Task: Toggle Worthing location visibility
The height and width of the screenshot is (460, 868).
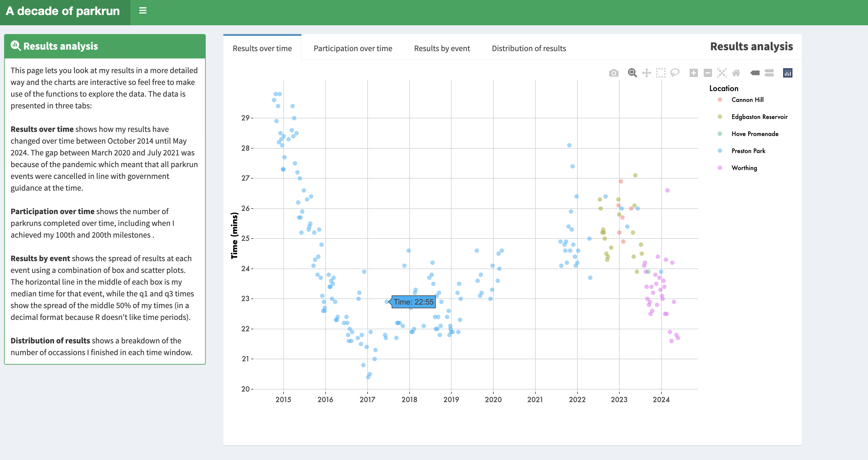Action: (x=745, y=168)
